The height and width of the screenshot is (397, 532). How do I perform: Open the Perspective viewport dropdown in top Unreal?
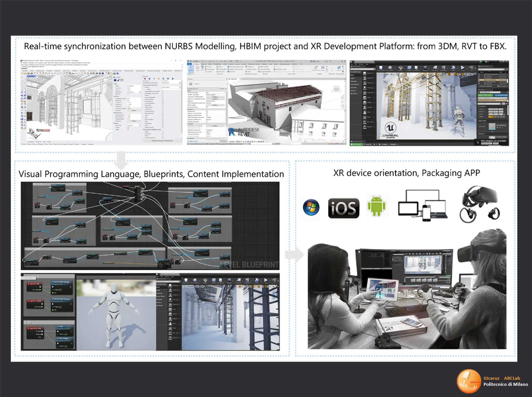click(x=384, y=74)
